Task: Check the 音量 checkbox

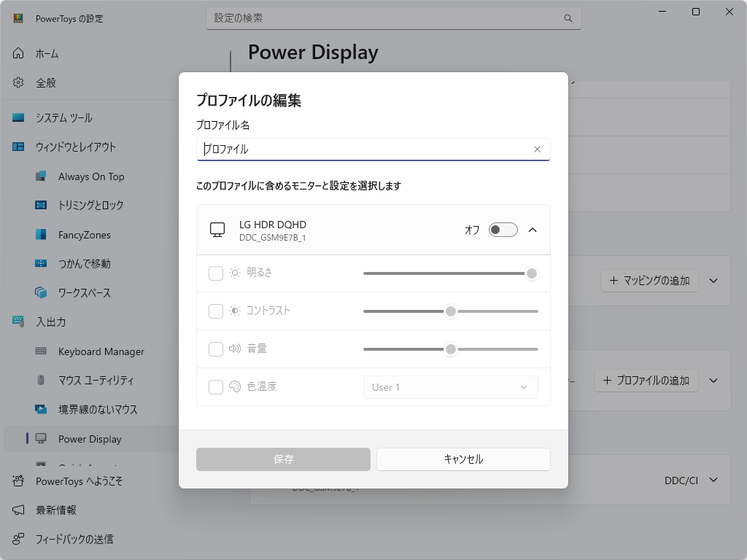Action: tap(216, 349)
